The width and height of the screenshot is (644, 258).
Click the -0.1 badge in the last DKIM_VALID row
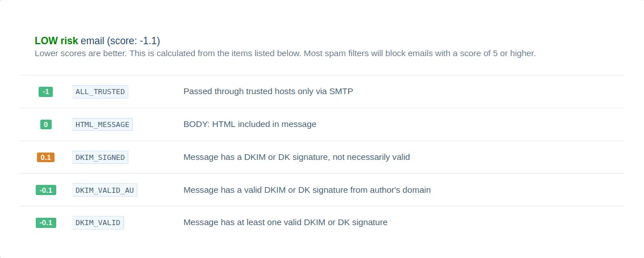[45, 222]
